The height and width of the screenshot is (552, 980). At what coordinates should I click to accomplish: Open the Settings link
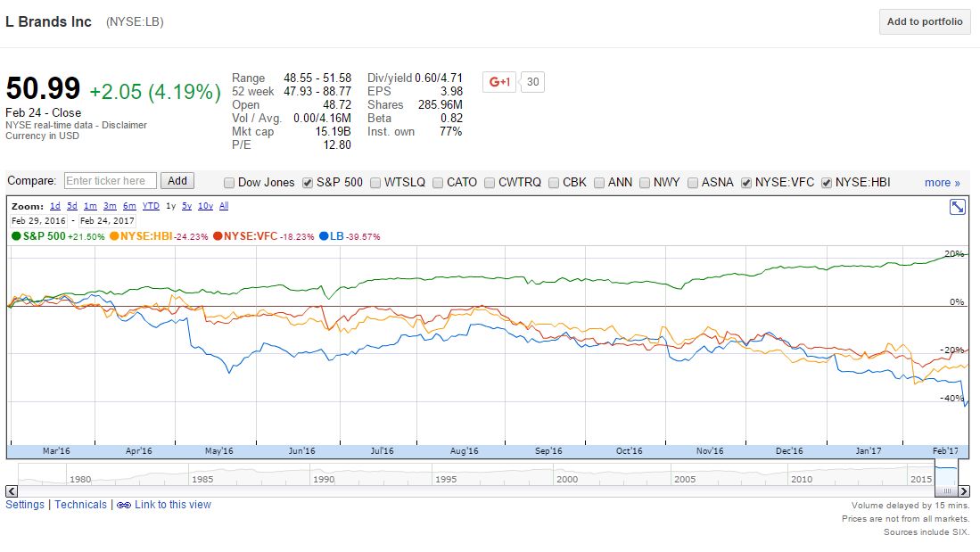click(25, 505)
